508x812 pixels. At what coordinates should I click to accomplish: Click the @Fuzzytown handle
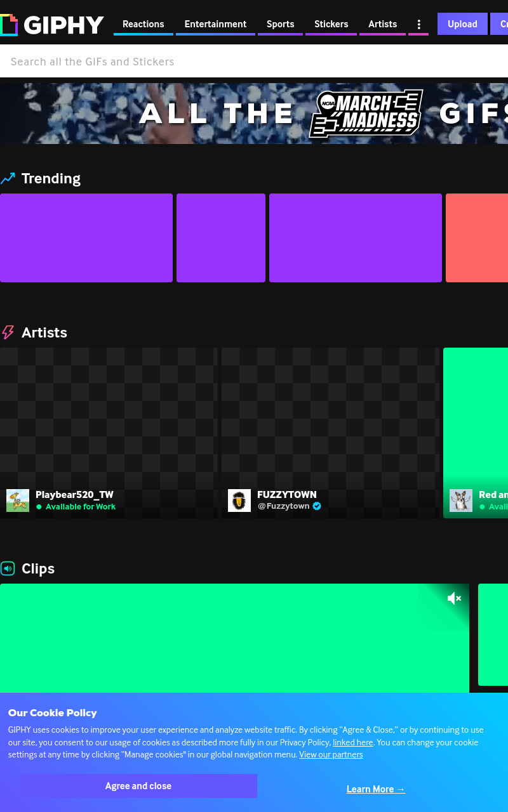point(284,506)
